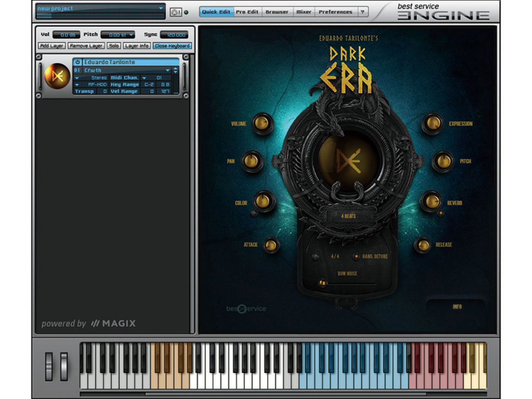Solo the selected layer
This screenshot has height=399, width=532.
pos(114,46)
